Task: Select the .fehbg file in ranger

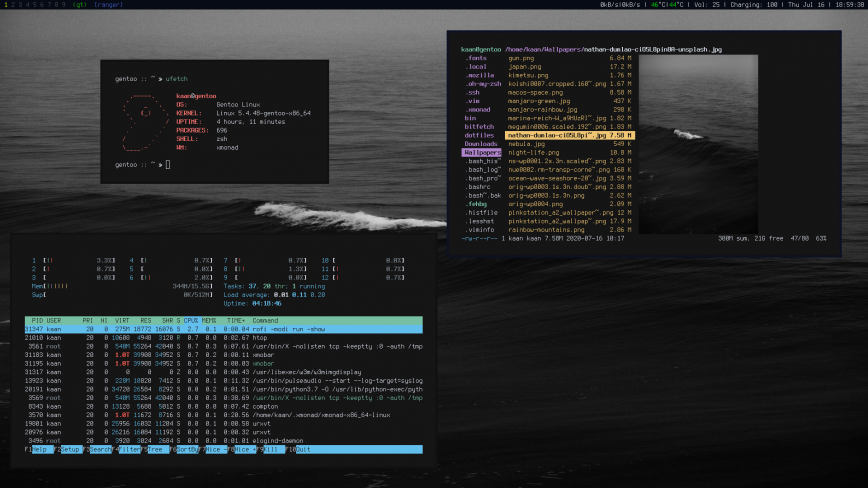Action: [x=476, y=204]
